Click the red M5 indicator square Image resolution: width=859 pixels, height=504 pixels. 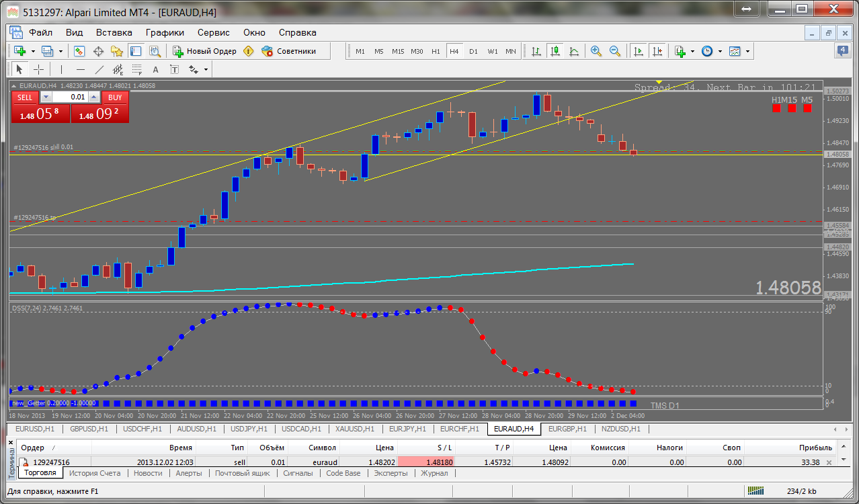pos(807,108)
